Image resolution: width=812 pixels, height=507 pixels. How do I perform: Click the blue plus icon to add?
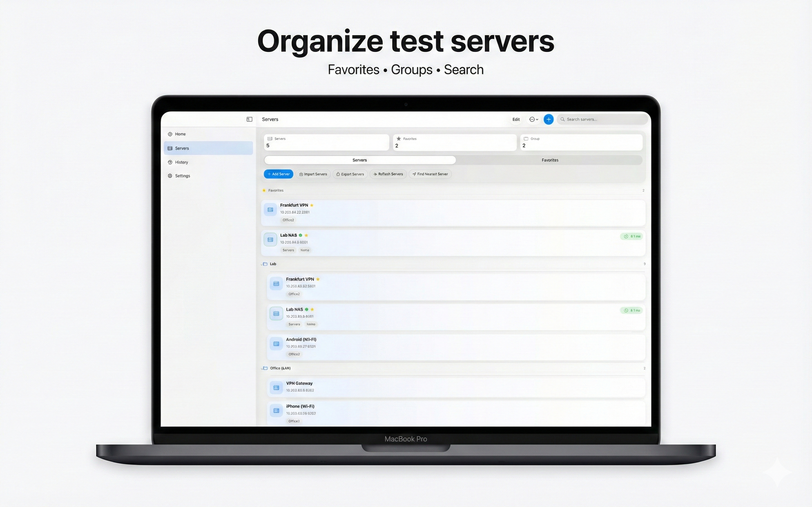548,119
